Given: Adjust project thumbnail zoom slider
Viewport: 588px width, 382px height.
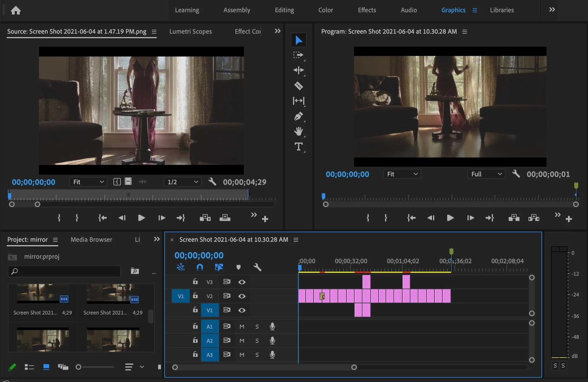Looking at the screenshot, I should (79, 367).
